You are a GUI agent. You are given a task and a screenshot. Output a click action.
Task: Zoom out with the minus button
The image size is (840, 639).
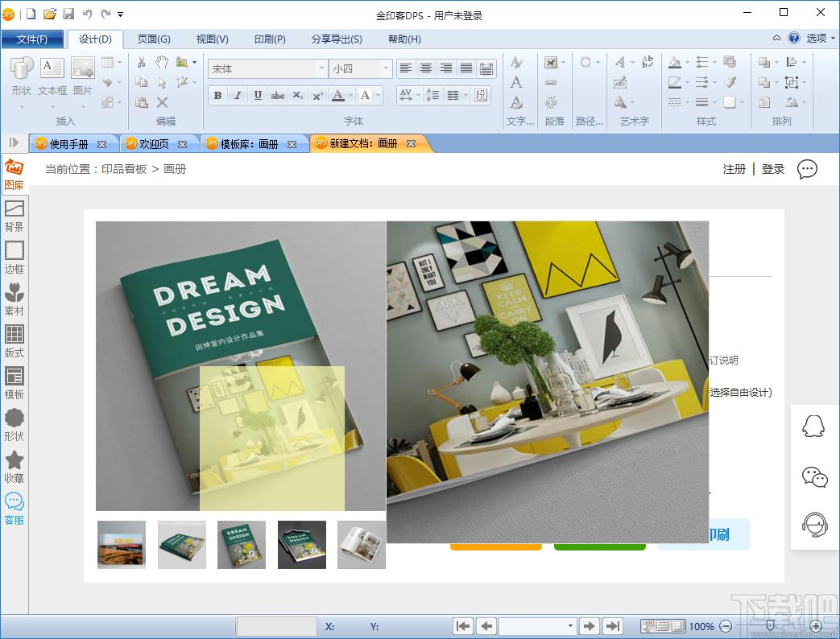click(726, 625)
